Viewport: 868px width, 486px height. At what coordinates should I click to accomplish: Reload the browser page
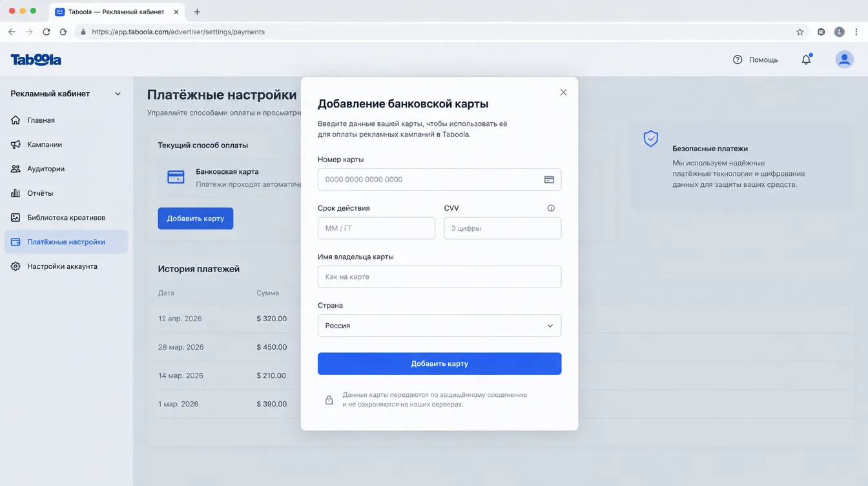coord(46,32)
